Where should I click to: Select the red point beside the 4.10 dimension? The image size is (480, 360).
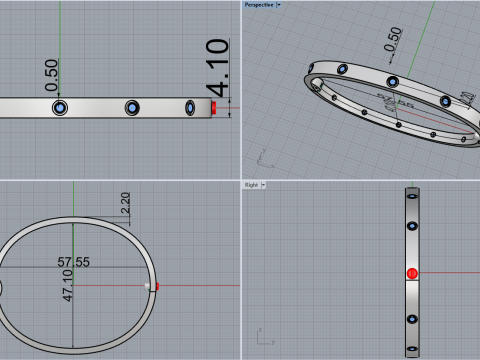(214, 108)
